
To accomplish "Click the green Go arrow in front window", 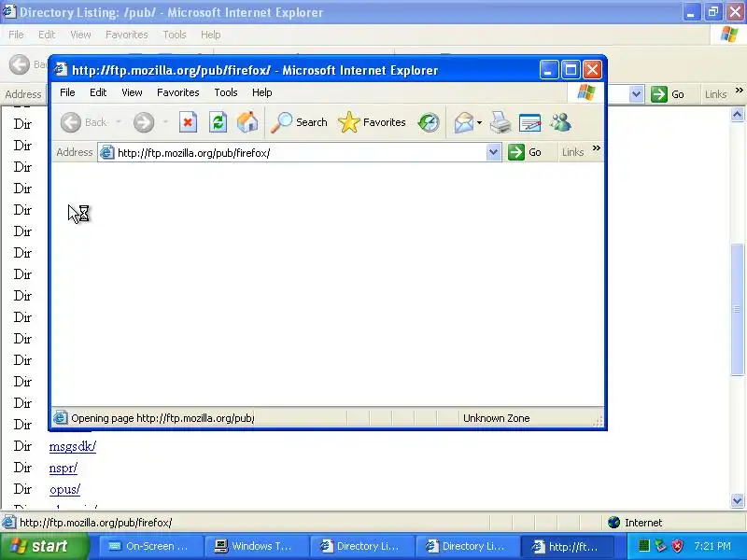I will pyautogui.click(x=516, y=152).
